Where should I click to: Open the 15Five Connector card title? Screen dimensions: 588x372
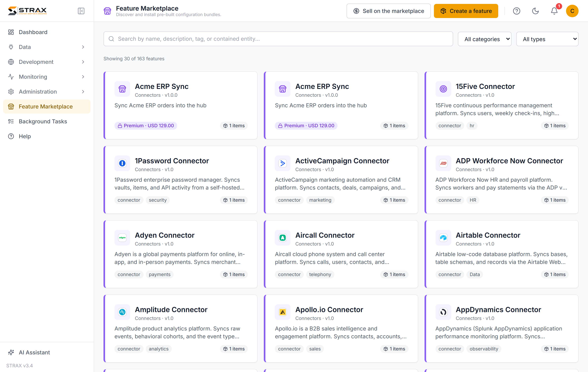[x=485, y=86]
